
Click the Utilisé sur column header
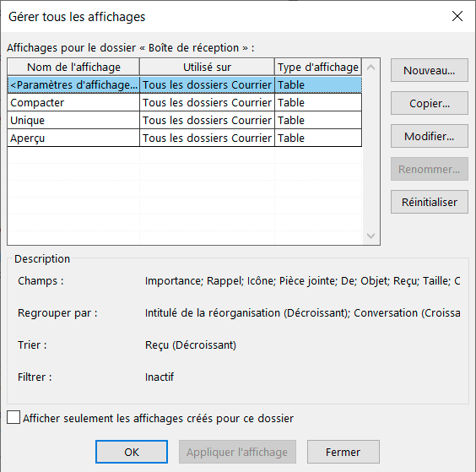coord(207,67)
